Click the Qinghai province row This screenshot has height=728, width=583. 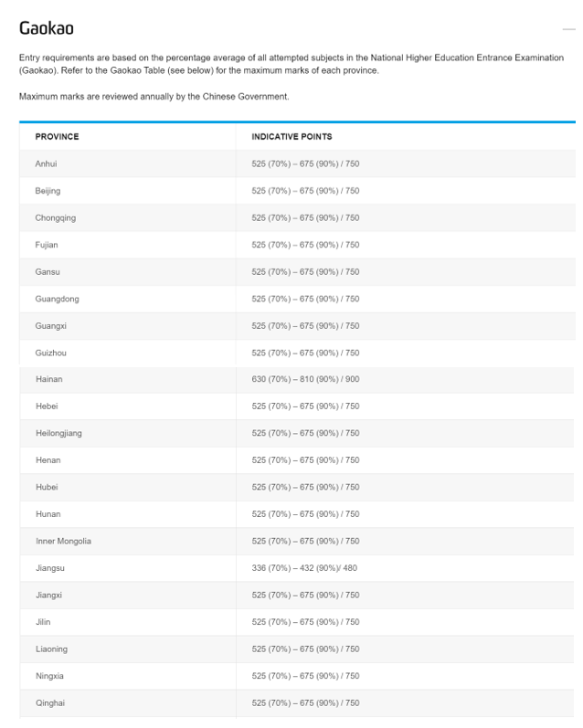[297, 703]
